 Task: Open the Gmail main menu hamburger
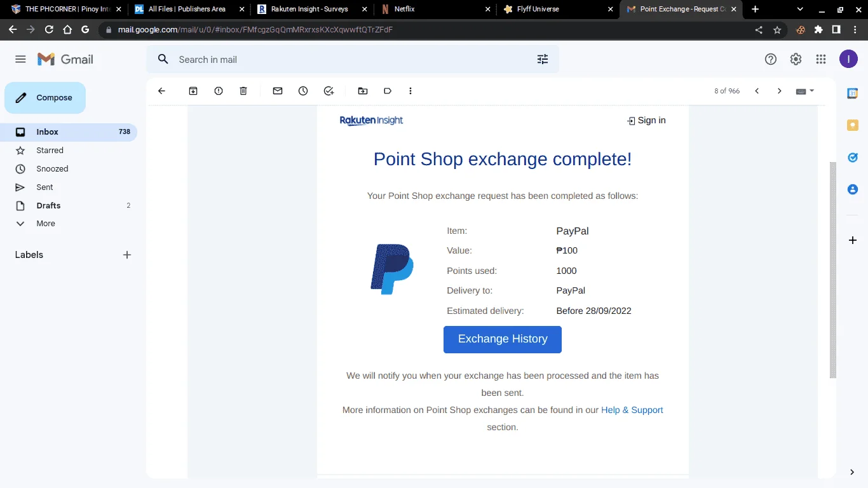pos(20,59)
